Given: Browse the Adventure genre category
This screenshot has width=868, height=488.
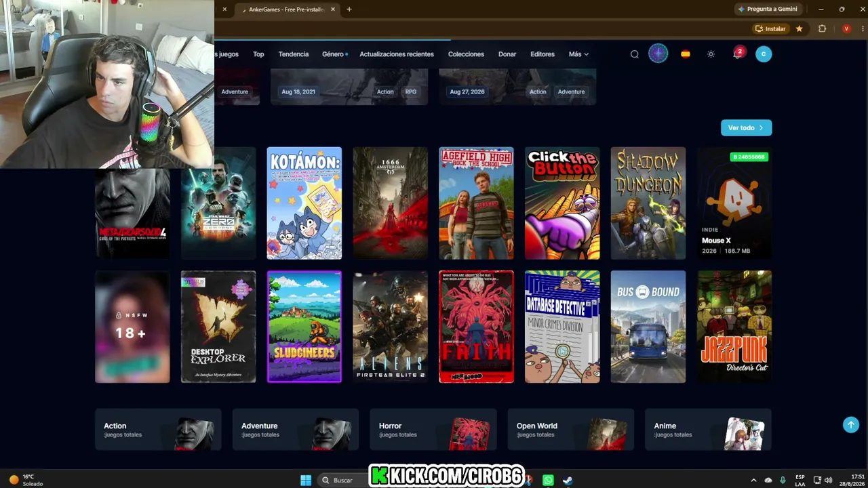Looking at the screenshot, I should [x=296, y=430].
